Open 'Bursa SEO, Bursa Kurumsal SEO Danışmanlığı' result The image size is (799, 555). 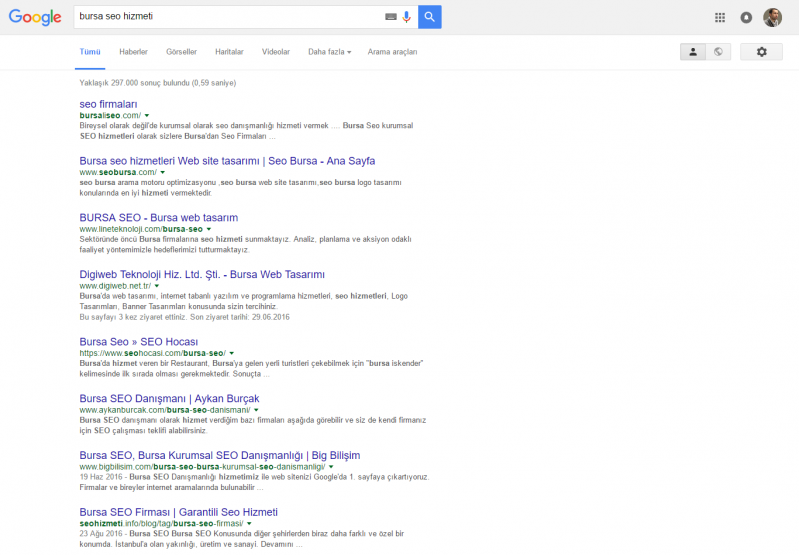220,455
